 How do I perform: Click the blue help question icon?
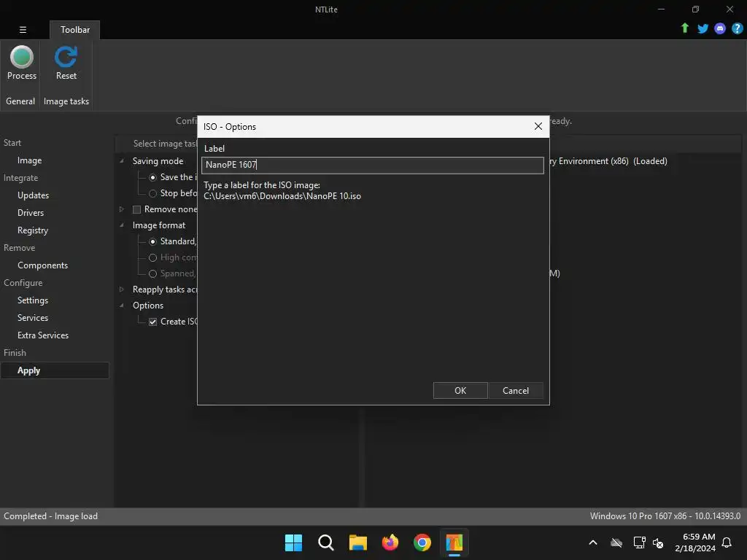[x=737, y=28]
